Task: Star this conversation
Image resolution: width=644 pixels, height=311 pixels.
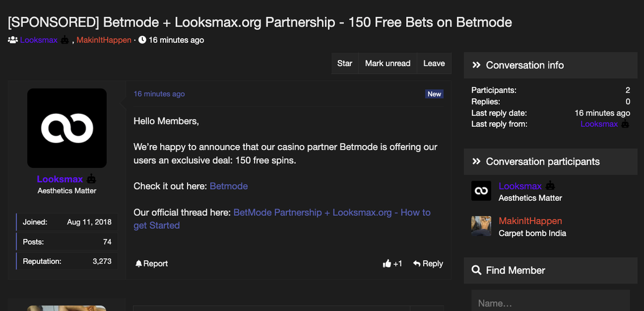Action: [x=345, y=63]
